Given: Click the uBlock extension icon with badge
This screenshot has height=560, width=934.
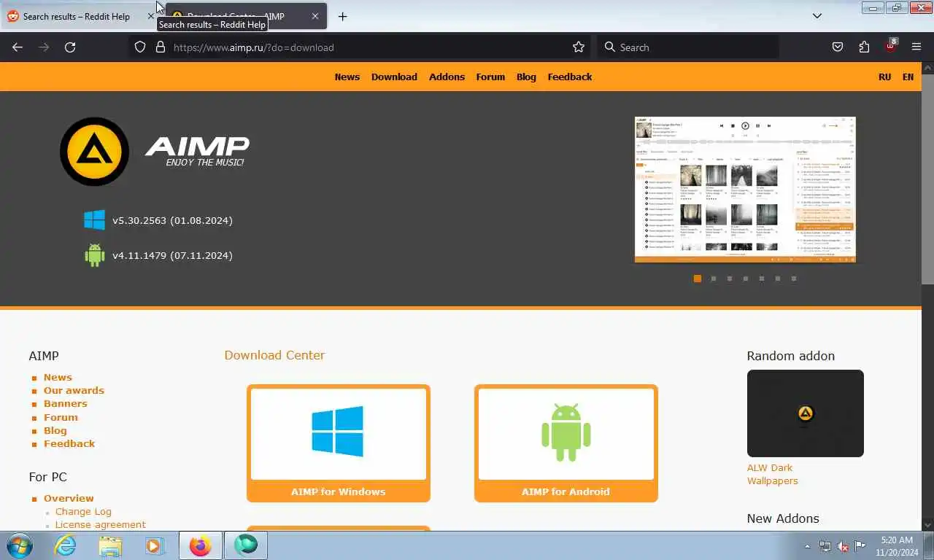Looking at the screenshot, I should [x=890, y=46].
